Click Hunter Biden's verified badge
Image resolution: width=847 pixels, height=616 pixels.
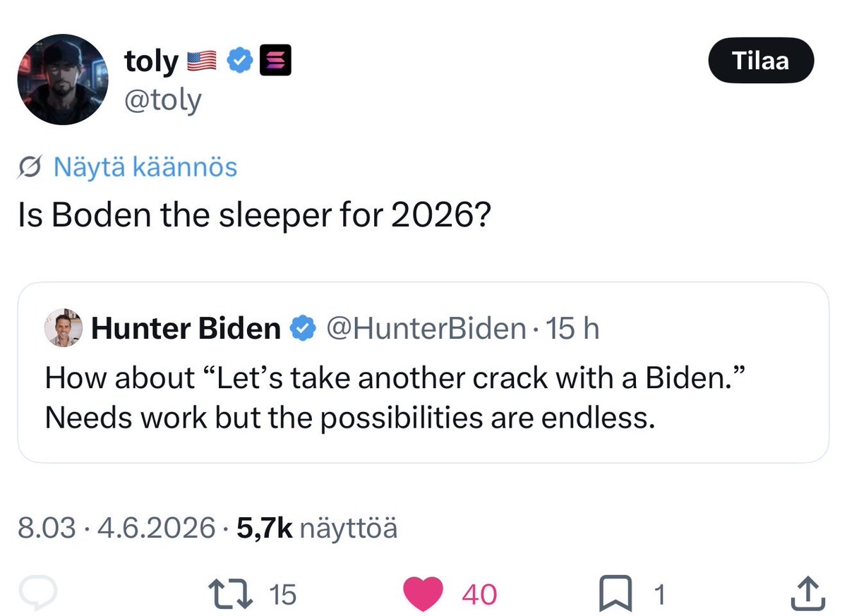click(302, 327)
